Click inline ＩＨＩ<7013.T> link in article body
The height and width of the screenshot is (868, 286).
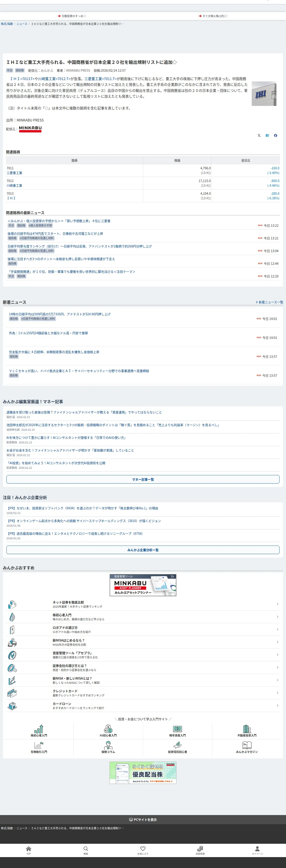[22, 79]
